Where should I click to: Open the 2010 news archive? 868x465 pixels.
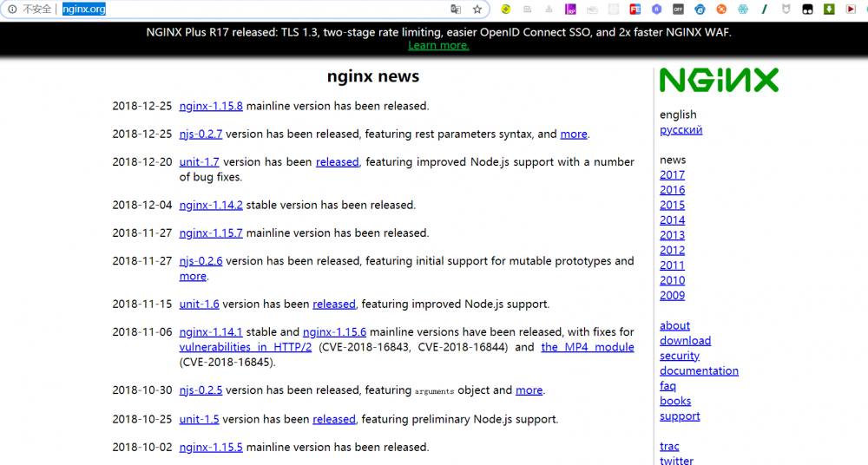tap(672, 281)
